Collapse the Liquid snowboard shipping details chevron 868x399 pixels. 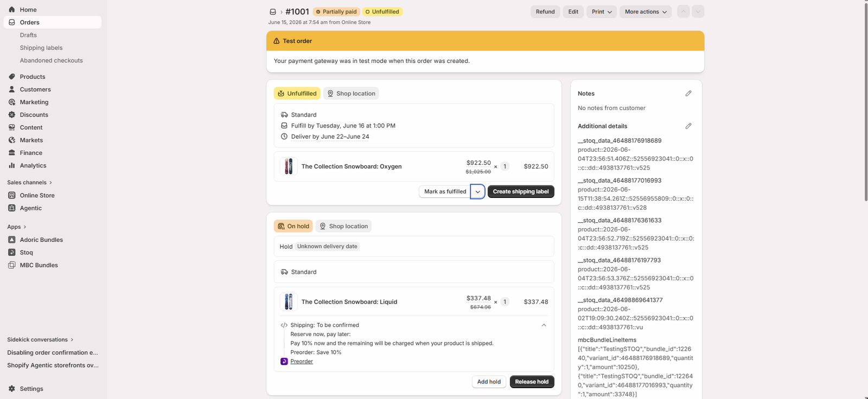544,325
